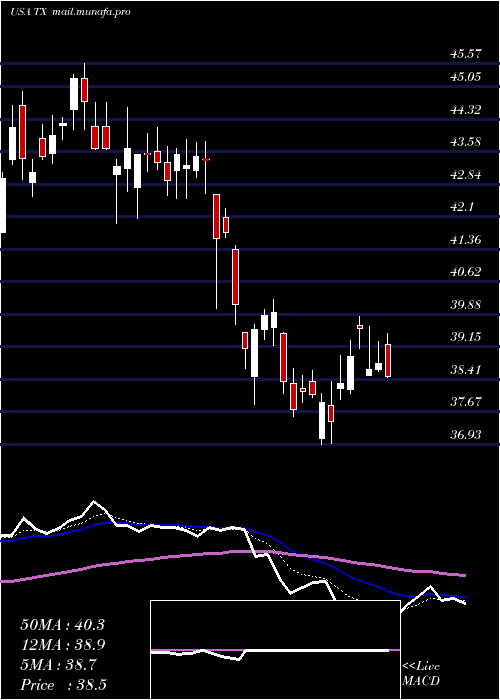Click the 45.05 price level label
Viewport: 500px width, 700px height.
(466, 77)
